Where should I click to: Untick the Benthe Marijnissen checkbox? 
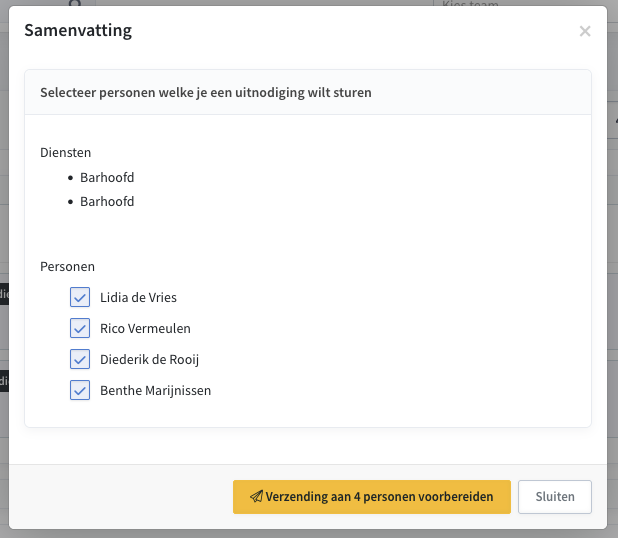coord(80,390)
